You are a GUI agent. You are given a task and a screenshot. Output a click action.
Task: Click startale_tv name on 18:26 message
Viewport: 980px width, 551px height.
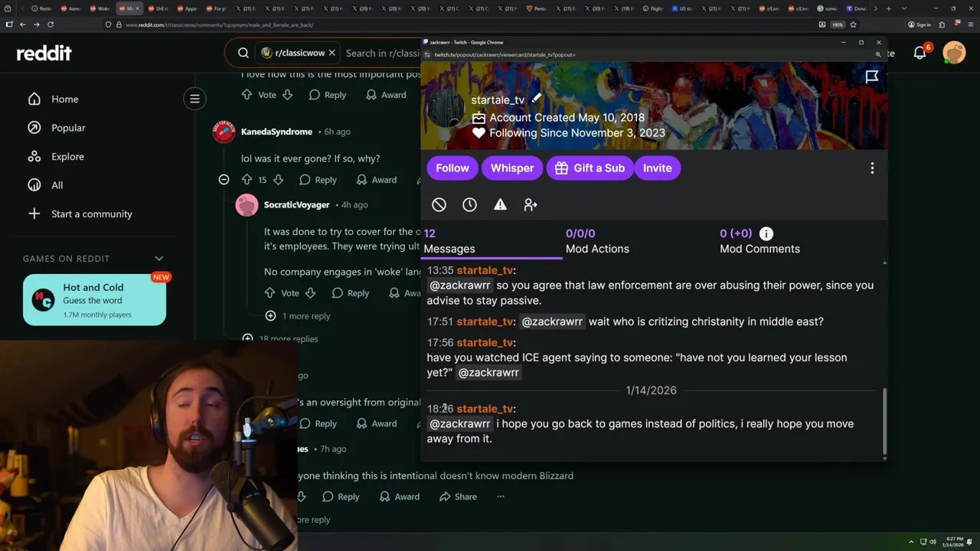485,409
